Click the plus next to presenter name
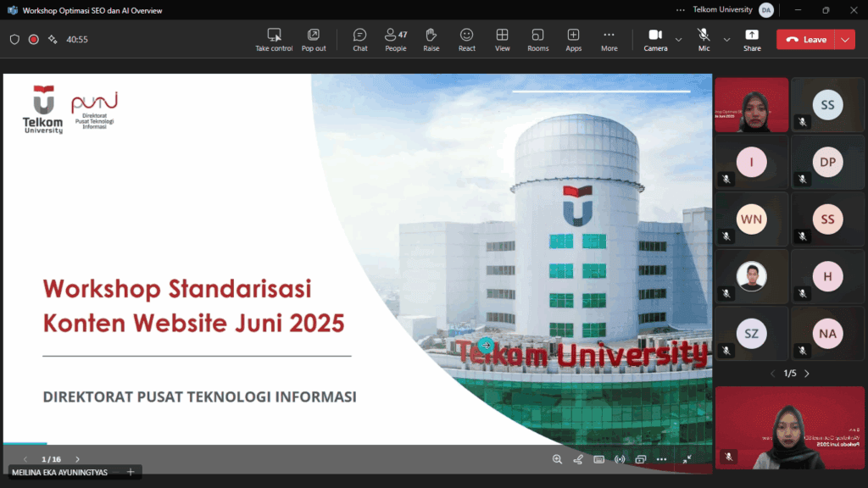The height and width of the screenshot is (488, 868). (x=131, y=472)
